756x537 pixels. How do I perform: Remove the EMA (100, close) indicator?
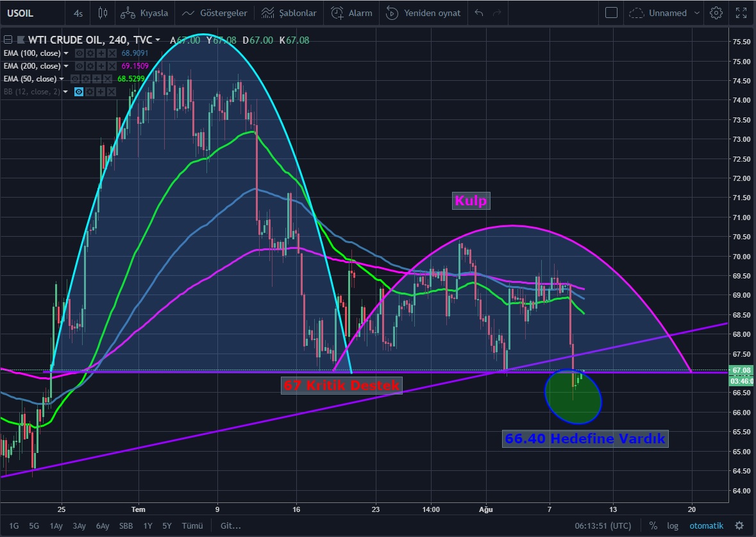coord(112,53)
